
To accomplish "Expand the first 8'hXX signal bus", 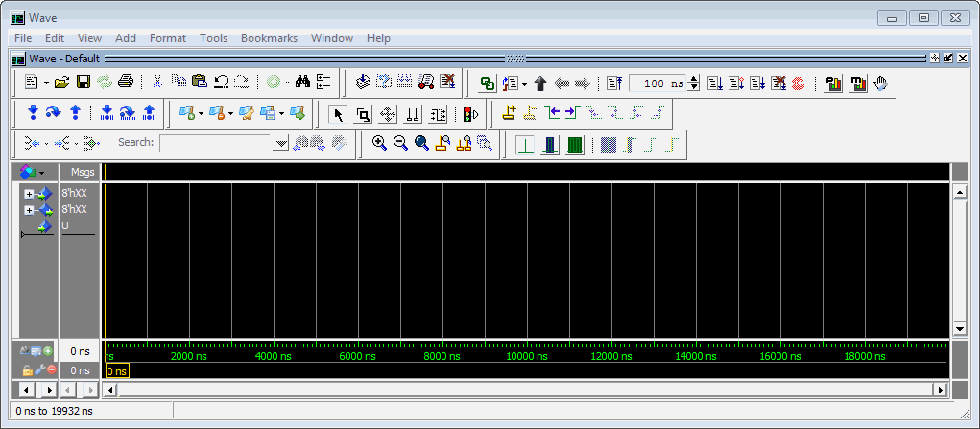I will tap(28, 194).
